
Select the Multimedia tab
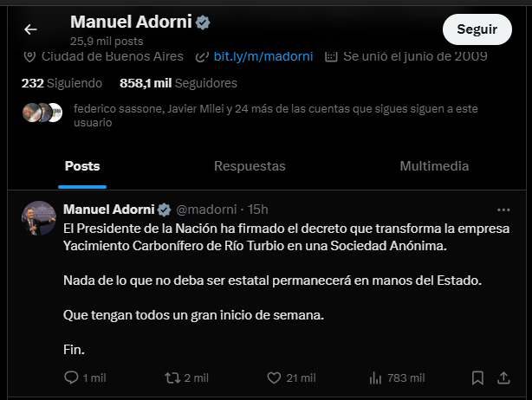tap(434, 166)
